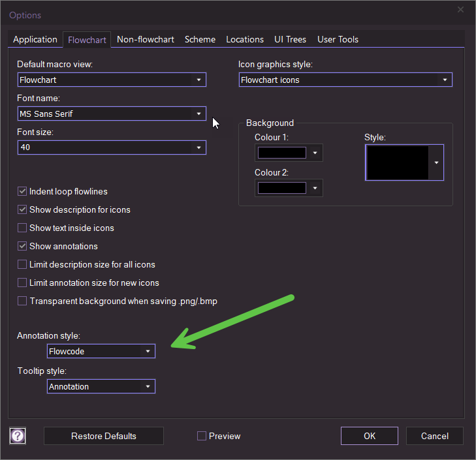Open the Font size dropdown

click(x=112, y=147)
